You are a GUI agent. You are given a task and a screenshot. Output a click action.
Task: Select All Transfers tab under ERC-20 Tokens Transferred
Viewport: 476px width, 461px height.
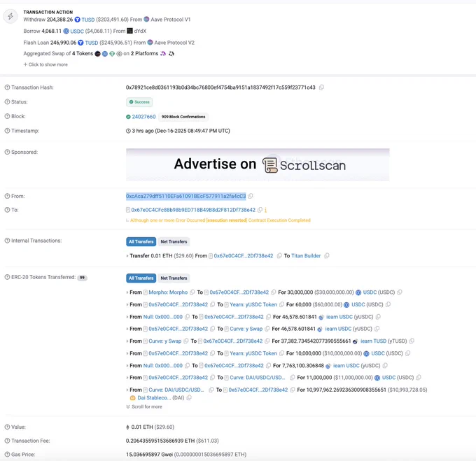tap(141, 278)
